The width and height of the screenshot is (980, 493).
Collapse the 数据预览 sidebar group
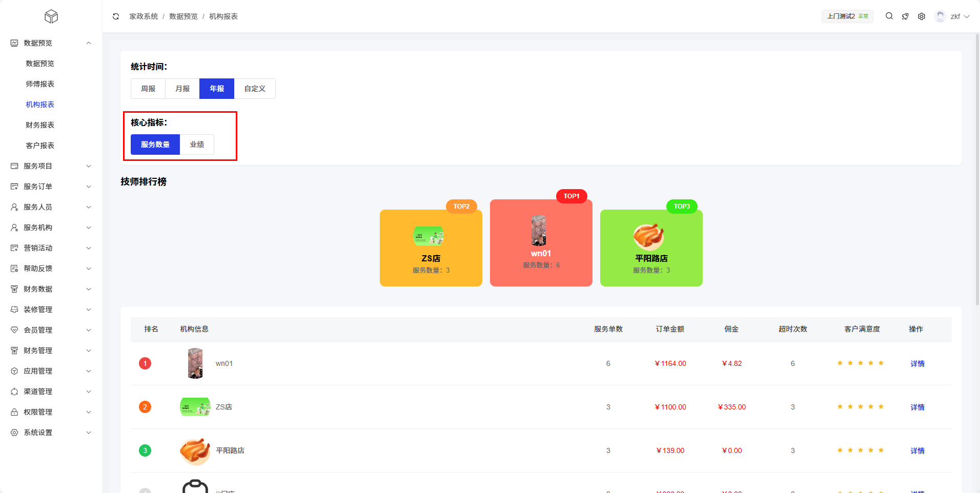tap(89, 43)
